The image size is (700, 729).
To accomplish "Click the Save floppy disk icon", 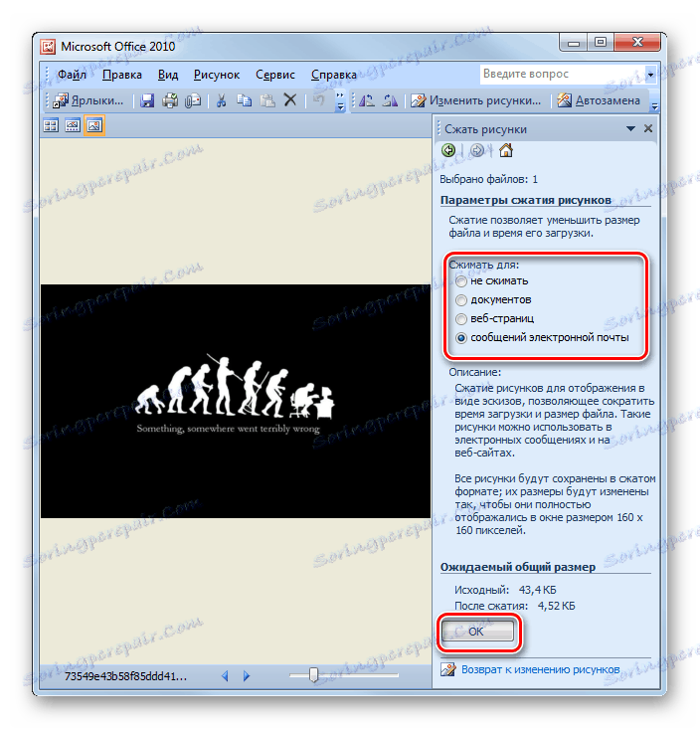I will (x=147, y=100).
